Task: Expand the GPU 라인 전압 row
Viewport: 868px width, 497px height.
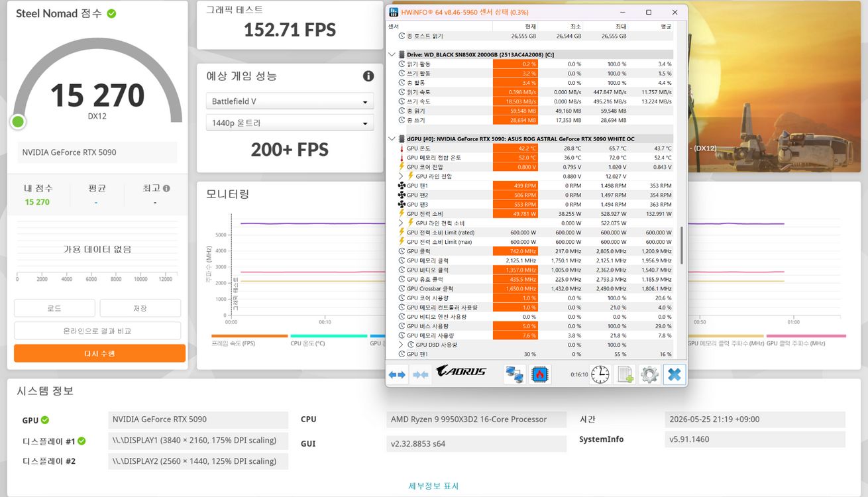Action: tap(401, 176)
